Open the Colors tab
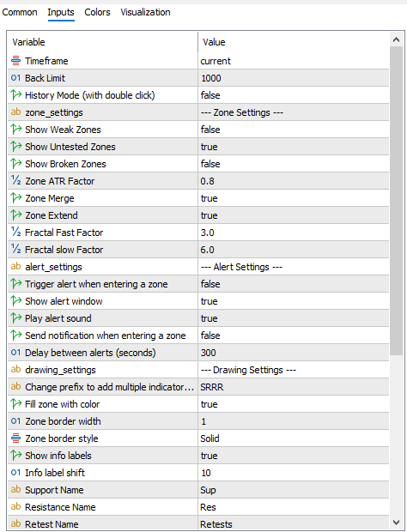The image size is (407, 532). tap(97, 12)
